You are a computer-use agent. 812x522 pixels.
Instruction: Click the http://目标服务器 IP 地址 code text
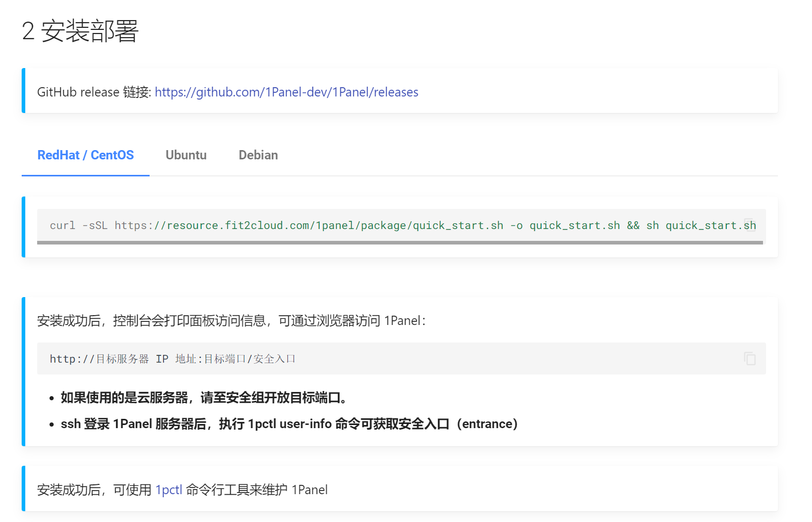tap(172, 358)
